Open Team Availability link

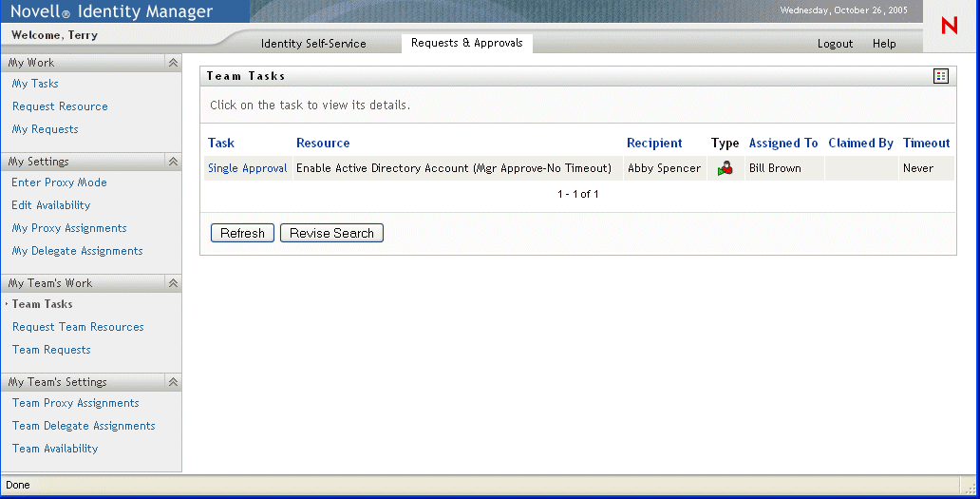55,449
